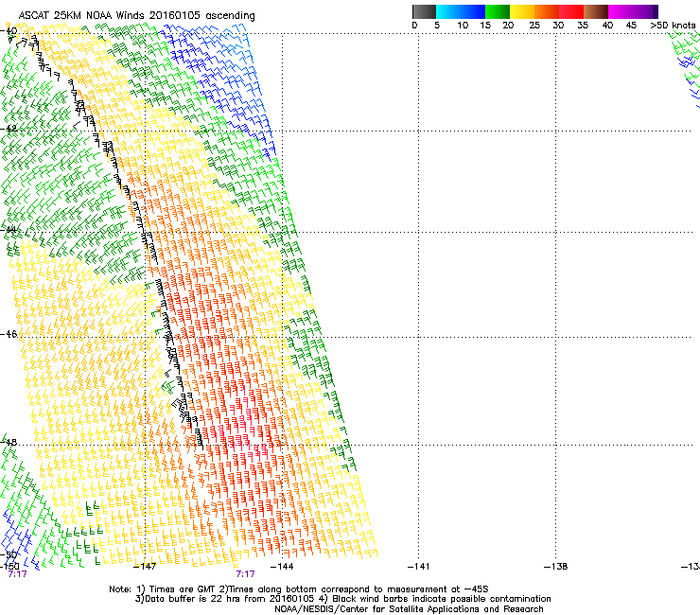The height and width of the screenshot is (615, 700).
Task: Click the "-150" longitude axis label
Action: pyautogui.click(x=9, y=567)
